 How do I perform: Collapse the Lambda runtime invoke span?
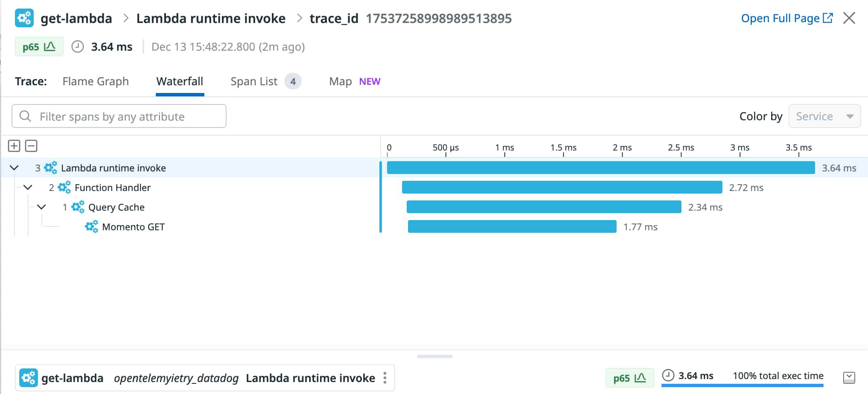click(x=14, y=168)
